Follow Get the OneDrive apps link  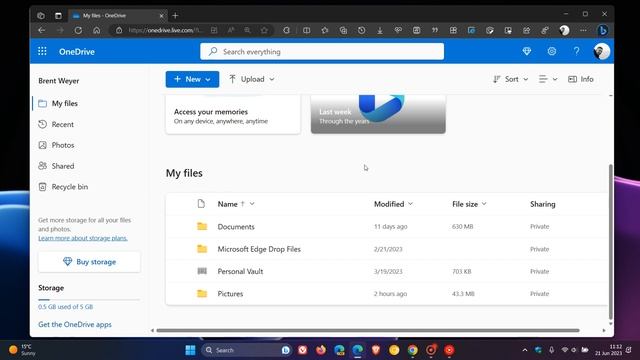tap(75, 324)
